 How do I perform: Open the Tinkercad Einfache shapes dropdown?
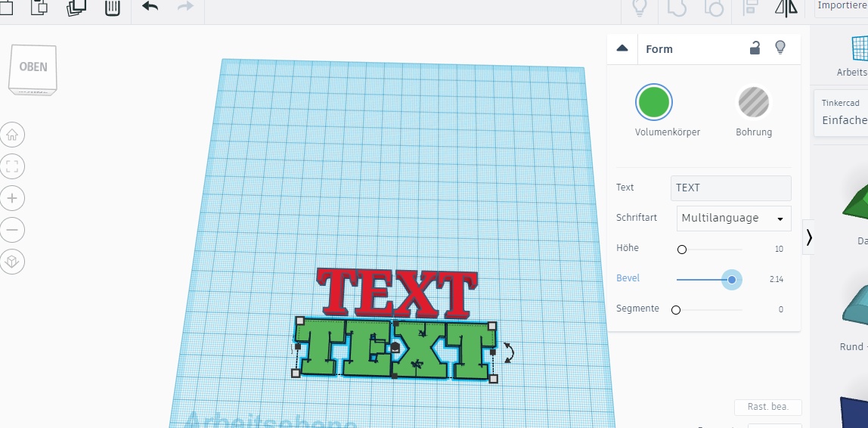pyautogui.click(x=842, y=113)
